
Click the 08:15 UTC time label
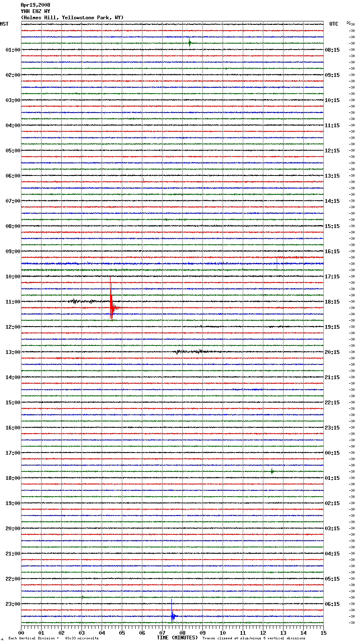point(332,50)
